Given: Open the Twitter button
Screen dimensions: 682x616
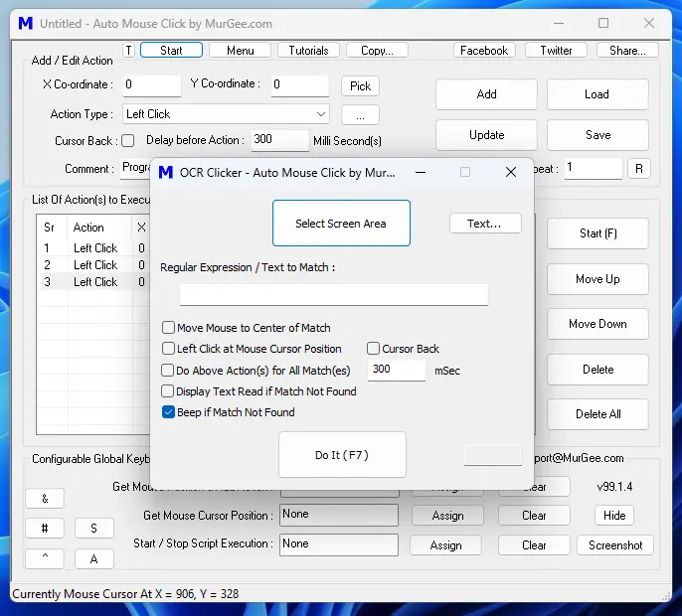Looking at the screenshot, I should (x=556, y=50).
